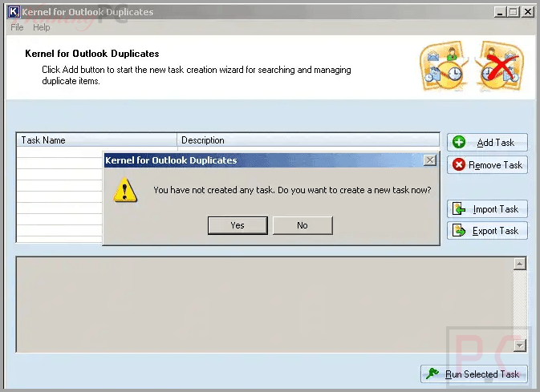Screen dimensions: 540x392
Task: Open the Help menu
Action: coord(42,27)
